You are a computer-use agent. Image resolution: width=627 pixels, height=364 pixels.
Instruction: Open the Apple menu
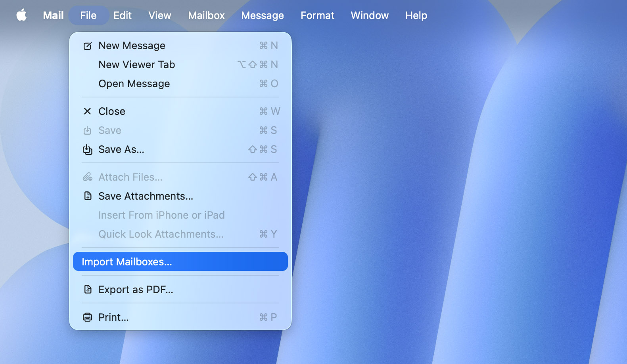tap(21, 15)
